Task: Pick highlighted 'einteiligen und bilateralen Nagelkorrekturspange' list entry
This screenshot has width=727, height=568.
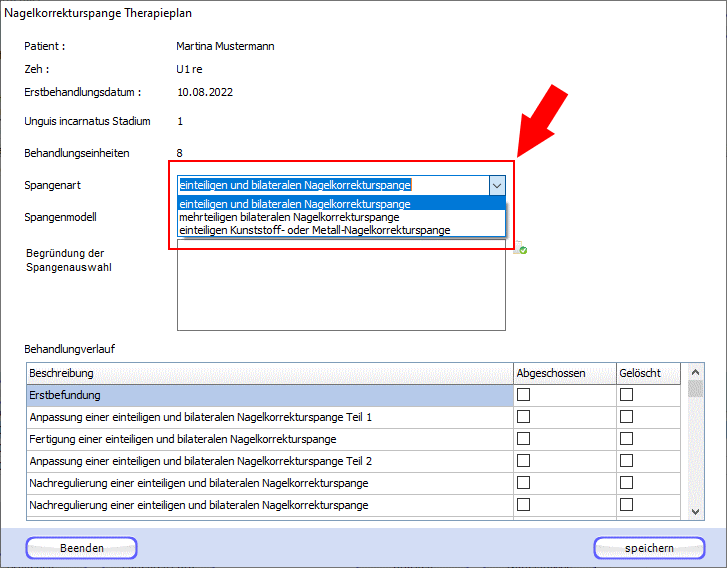Action: (294, 204)
